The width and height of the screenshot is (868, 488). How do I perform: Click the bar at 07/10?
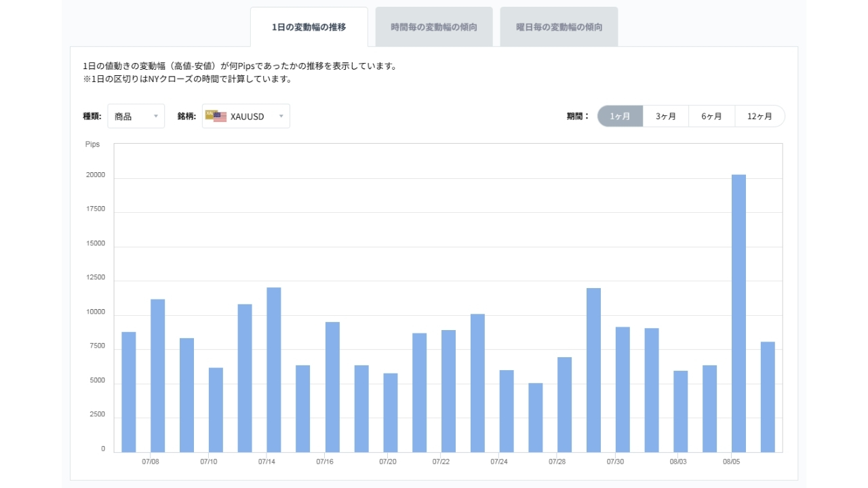pyautogui.click(x=216, y=410)
